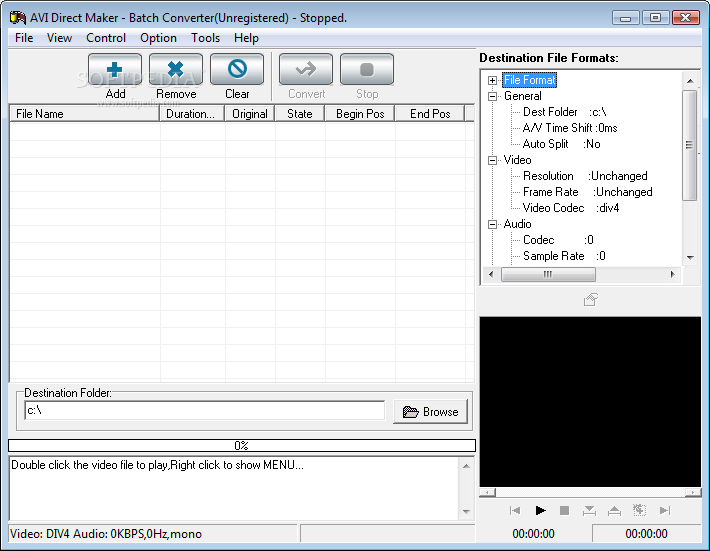The height and width of the screenshot is (551, 710).
Task: Maximize the AVI Direct Maker window
Action: point(655,18)
